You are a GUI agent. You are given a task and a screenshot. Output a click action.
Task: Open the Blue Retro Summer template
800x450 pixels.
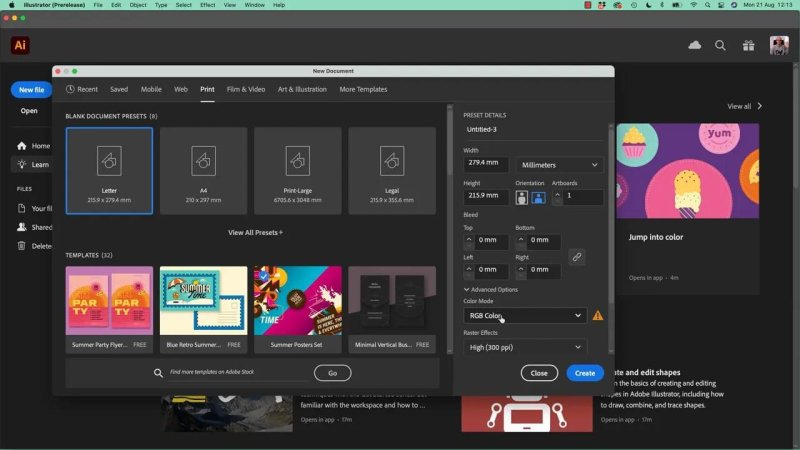(x=204, y=309)
